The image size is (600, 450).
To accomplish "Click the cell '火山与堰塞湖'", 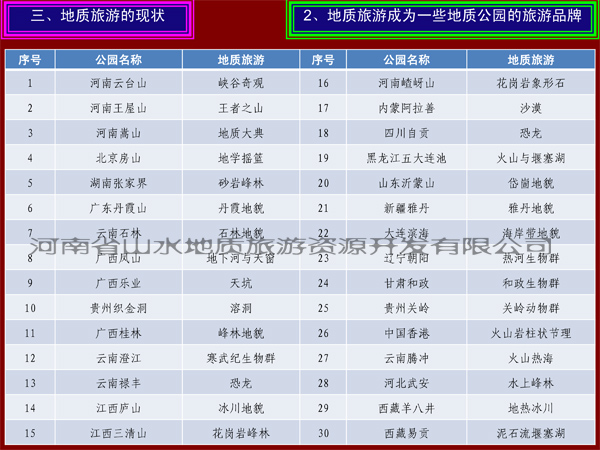I will (530, 158).
